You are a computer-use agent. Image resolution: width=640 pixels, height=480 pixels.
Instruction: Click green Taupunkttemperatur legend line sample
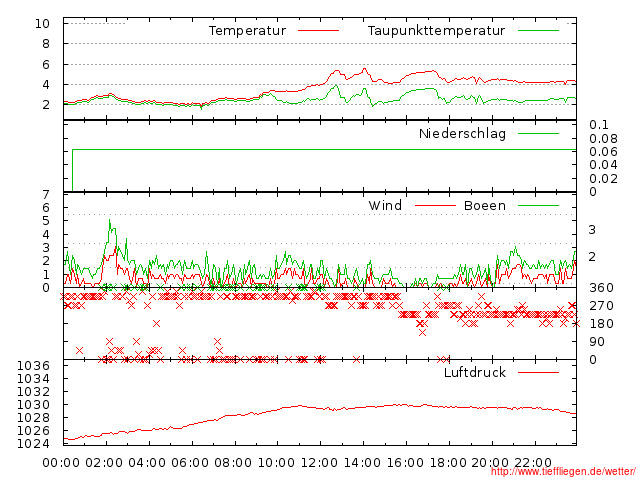[x=538, y=31]
